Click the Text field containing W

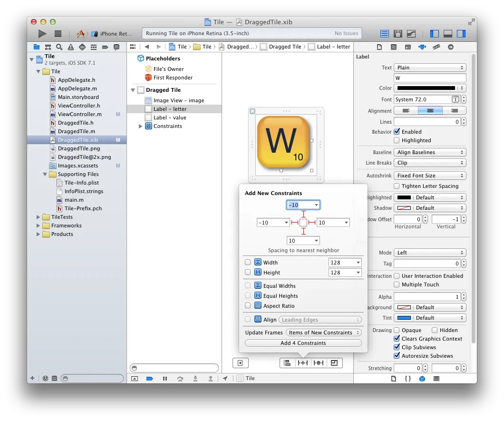pos(430,78)
